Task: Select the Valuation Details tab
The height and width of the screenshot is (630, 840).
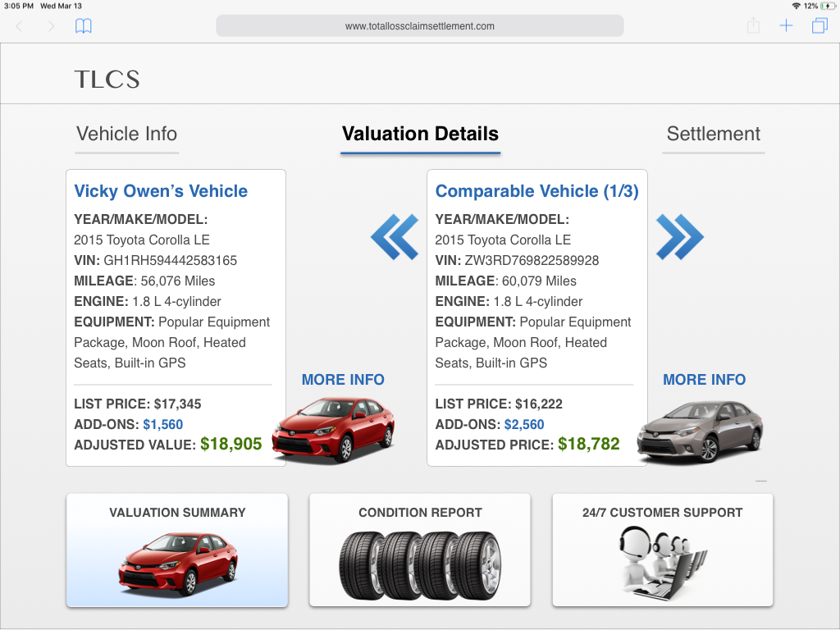Action: tap(420, 134)
